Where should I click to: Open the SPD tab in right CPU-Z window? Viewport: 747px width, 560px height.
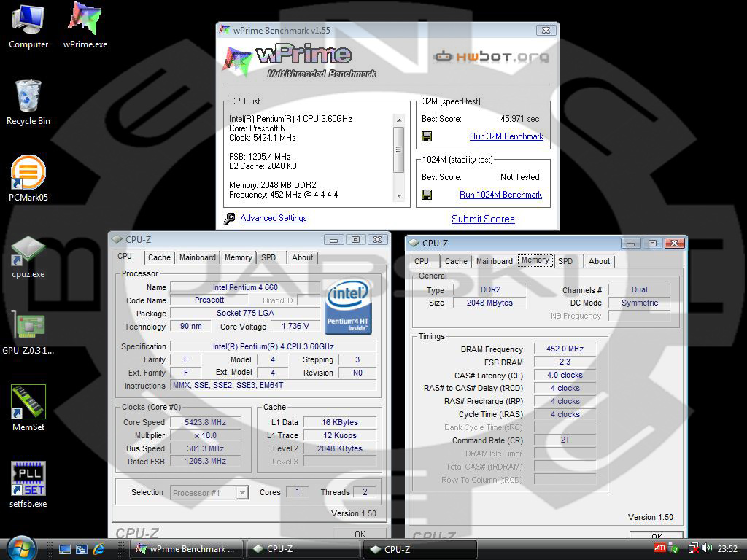pos(565,262)
